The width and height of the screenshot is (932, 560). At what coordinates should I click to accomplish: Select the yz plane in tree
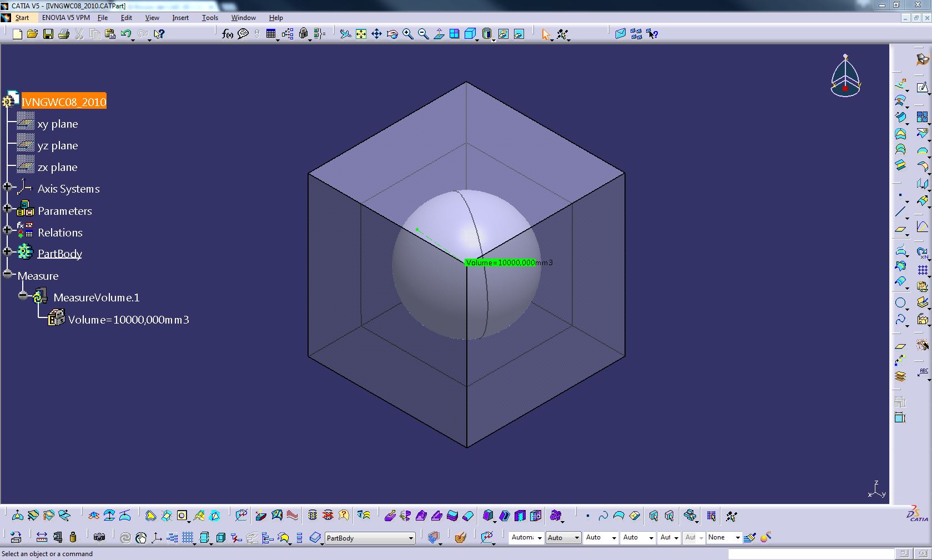coord(58,145)
